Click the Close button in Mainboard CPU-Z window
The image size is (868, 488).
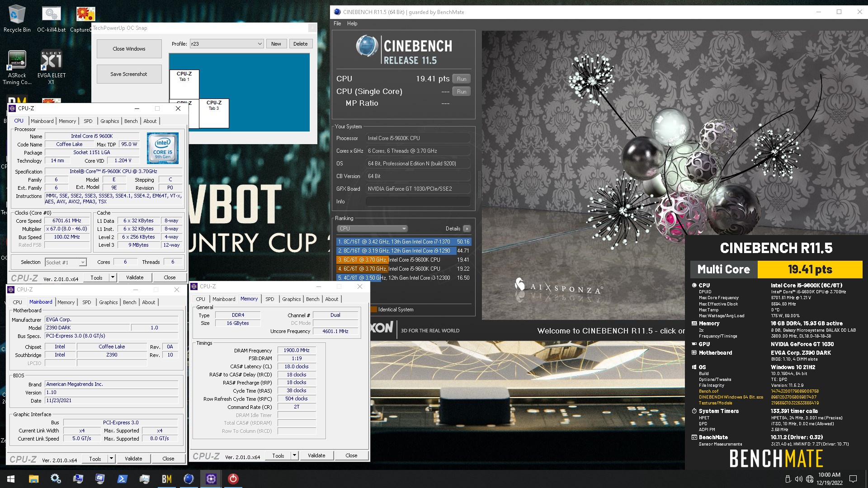tap(168, 459)
